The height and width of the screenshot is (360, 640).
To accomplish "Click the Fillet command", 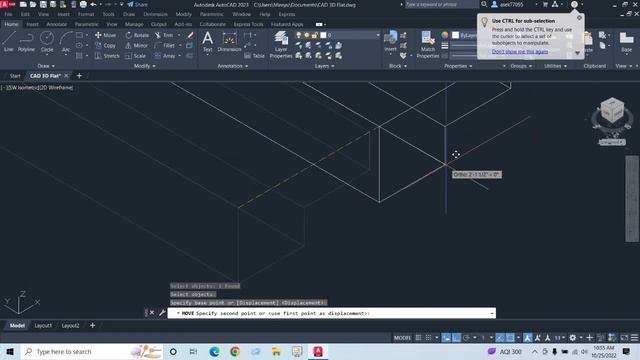I will (165, 45).
